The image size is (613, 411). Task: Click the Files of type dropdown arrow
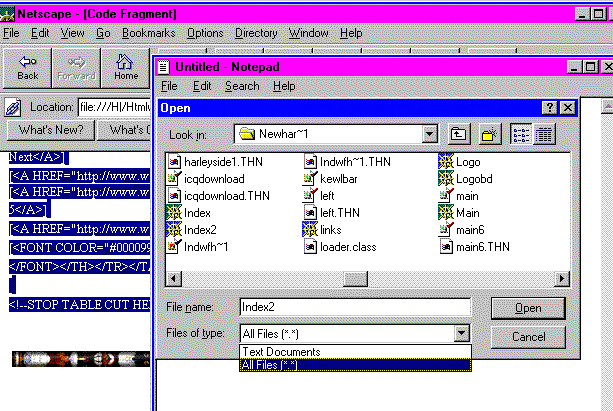point(461,334)
